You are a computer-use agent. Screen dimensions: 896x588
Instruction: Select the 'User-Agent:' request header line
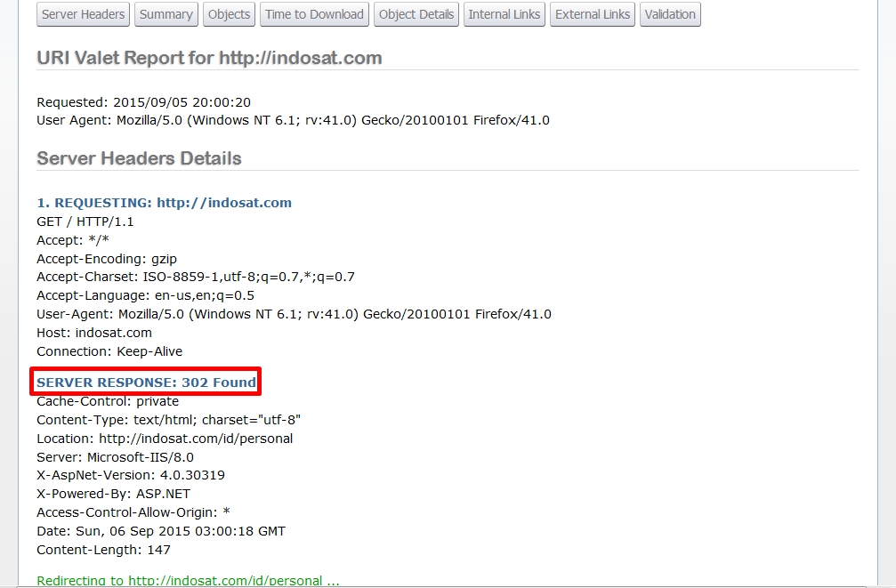294,314
